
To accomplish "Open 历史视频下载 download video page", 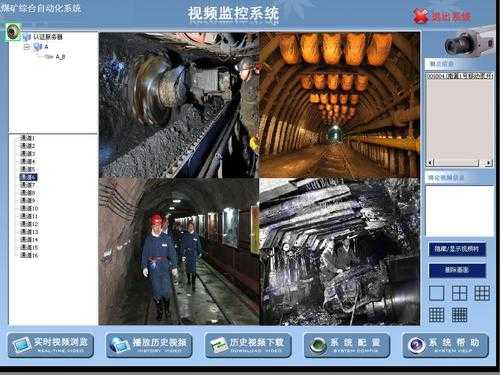I will (x=248, y=345).
